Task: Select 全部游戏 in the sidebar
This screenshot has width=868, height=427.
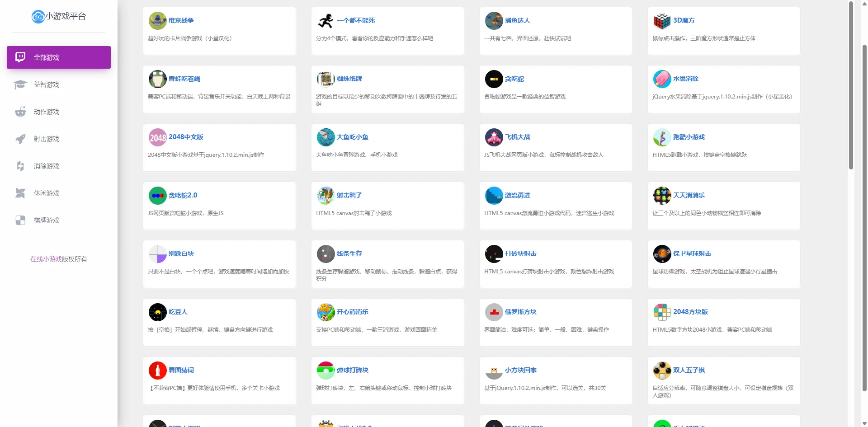Action: click(x=59, y=57)
